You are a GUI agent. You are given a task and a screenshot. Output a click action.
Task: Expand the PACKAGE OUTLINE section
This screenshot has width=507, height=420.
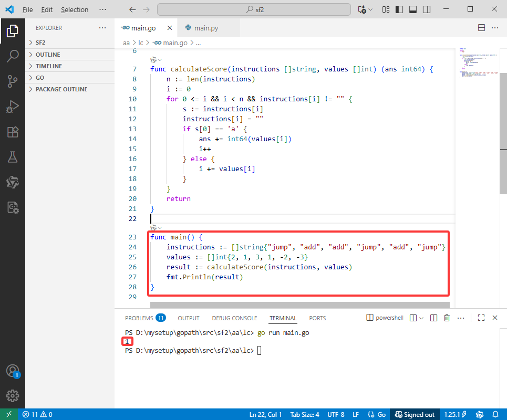70,89
